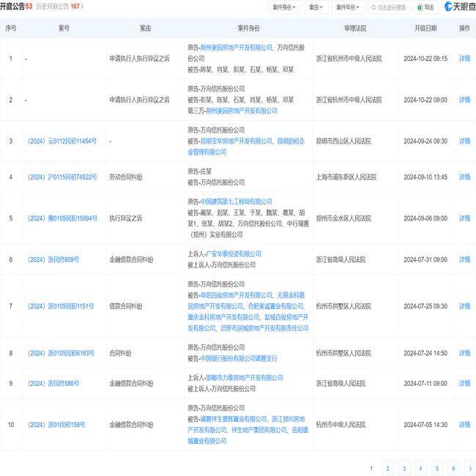Image resolution: width=476 pixels, height=476 pixels.
Task: Open 详情 for row 7
Action: coord(464,306)
